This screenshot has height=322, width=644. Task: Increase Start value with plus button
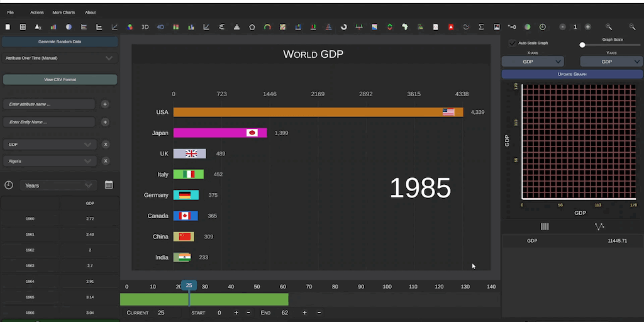[236, 313]
